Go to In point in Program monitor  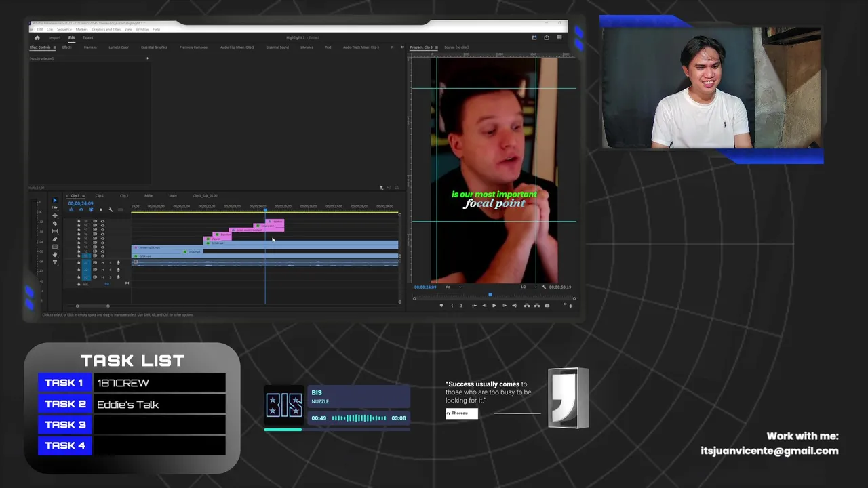[474, 306]
